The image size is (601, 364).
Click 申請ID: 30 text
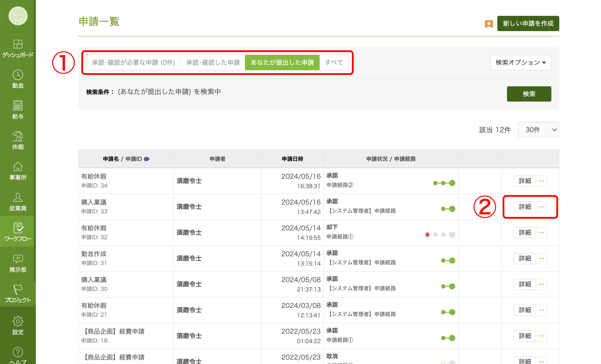pyautogui.click(x=94, y=289)
